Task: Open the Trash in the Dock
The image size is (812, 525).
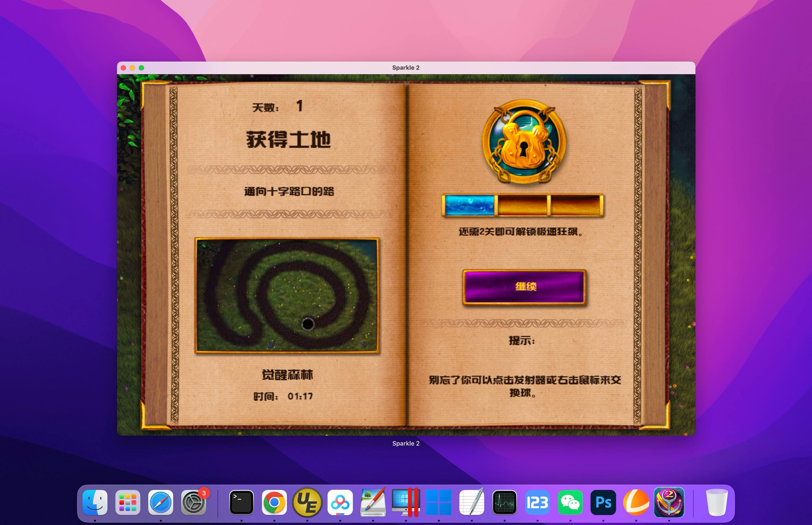Action: click(x=716, y=502)
